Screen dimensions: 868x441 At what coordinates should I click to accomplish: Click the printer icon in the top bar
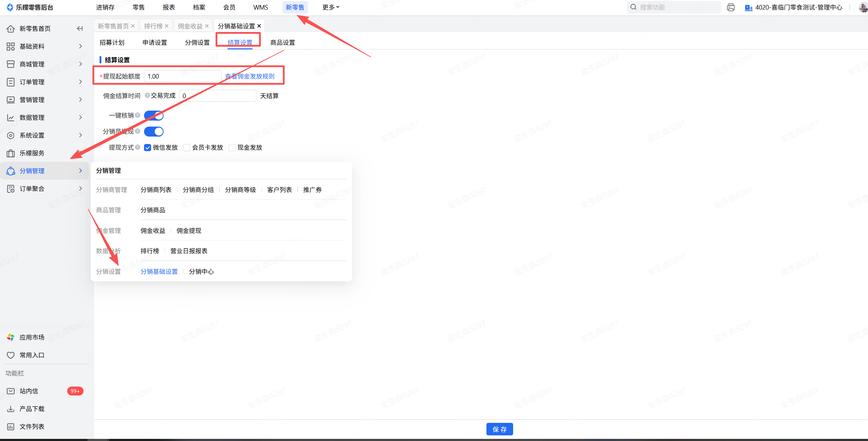(x=731, y=7)
